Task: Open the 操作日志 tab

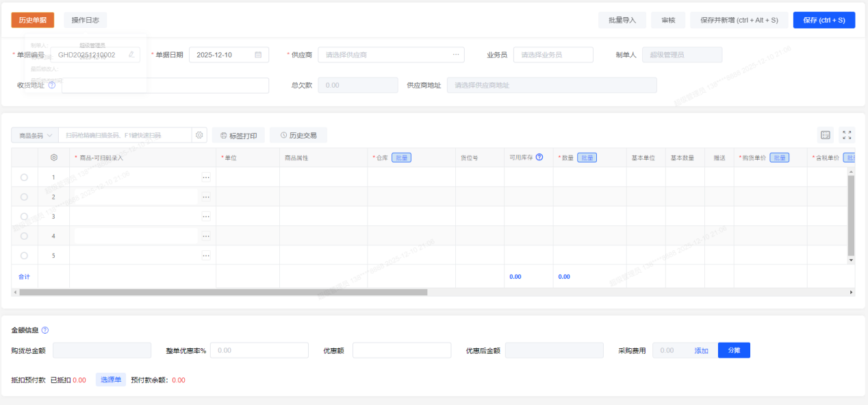Action: 86,20
